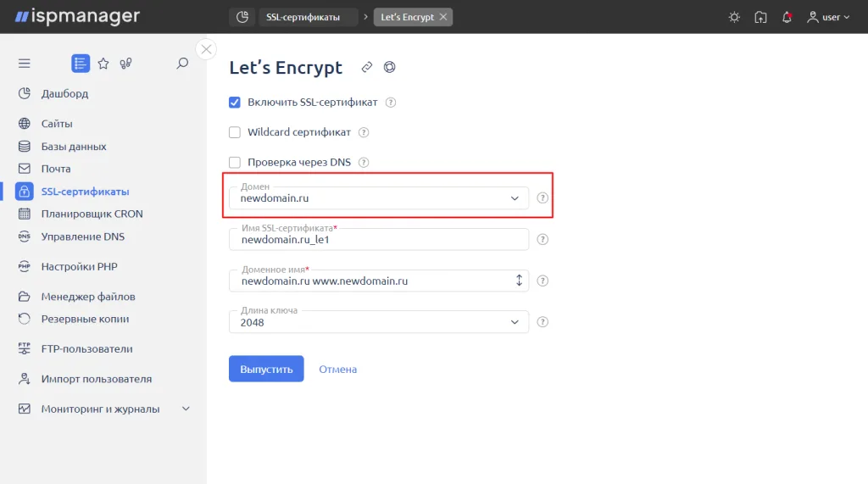868x484 pixels.
Task: Click the Управление DNS icon
Action: point(25,236)
